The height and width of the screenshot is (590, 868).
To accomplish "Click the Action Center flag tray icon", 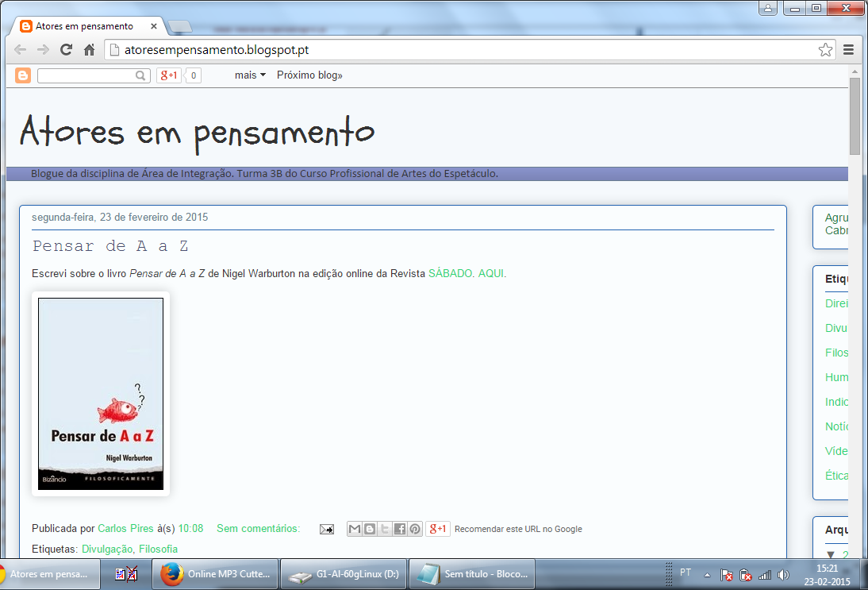I will [x=727, y=575].
